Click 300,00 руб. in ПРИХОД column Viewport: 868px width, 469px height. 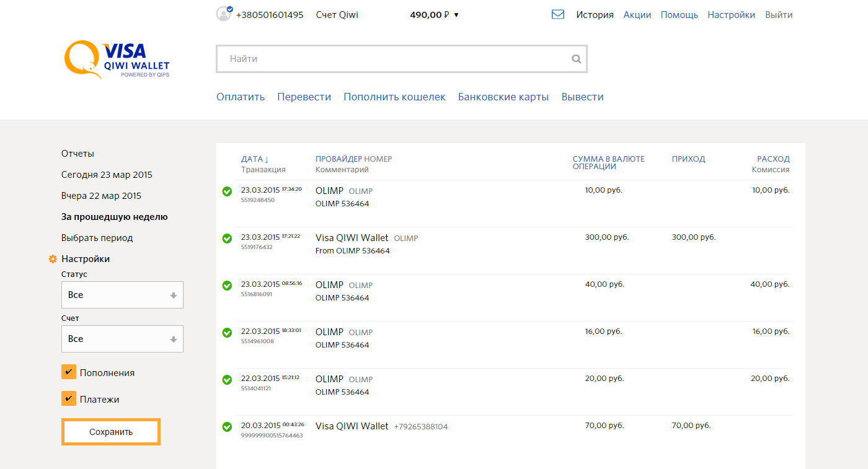coord(694,237)
